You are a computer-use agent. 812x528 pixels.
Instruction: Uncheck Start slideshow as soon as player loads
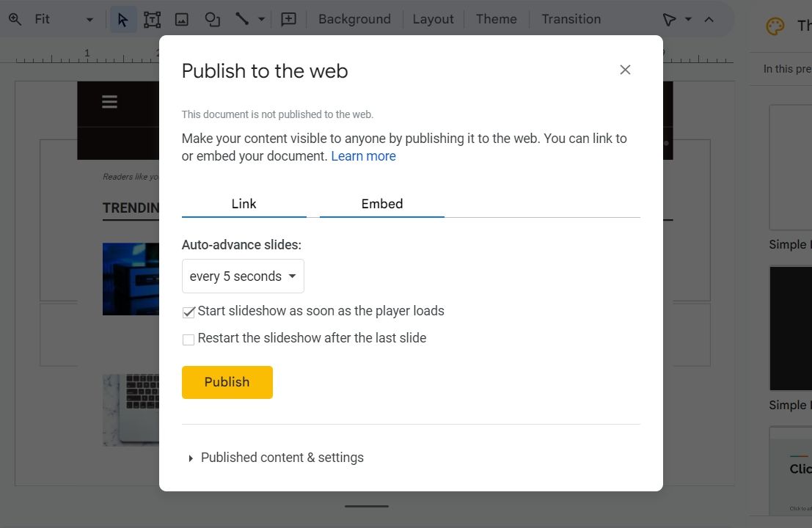coord(189,312)
